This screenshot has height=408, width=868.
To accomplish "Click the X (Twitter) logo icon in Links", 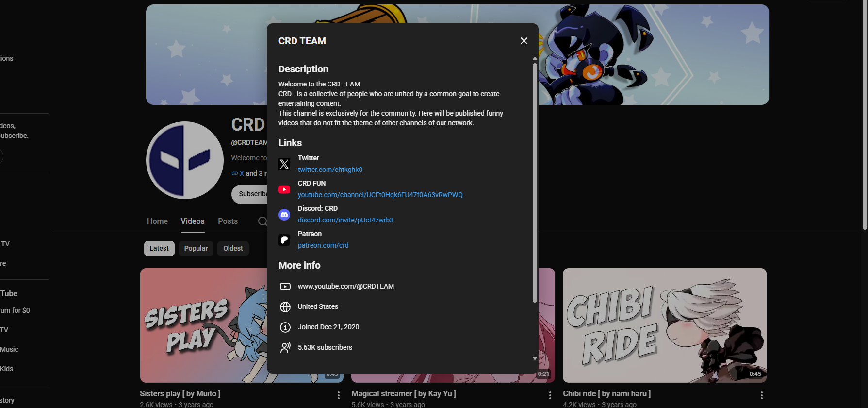I will (x=284, y=164).
